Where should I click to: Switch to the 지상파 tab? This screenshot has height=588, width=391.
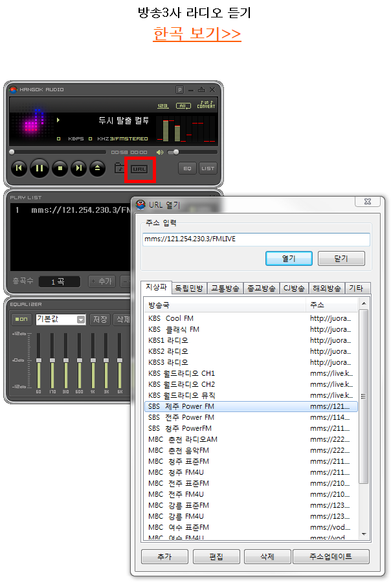157,287
